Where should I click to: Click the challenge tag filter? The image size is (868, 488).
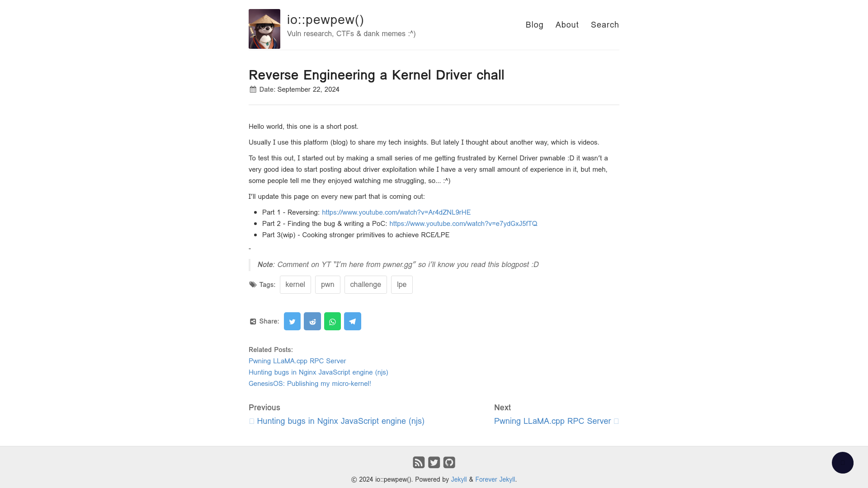click(x=365, y=285)
